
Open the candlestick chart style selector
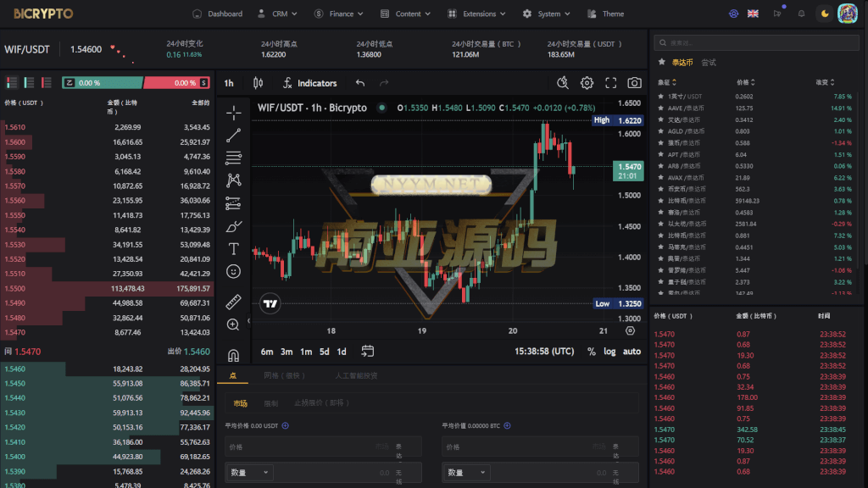tap(258, 83)
